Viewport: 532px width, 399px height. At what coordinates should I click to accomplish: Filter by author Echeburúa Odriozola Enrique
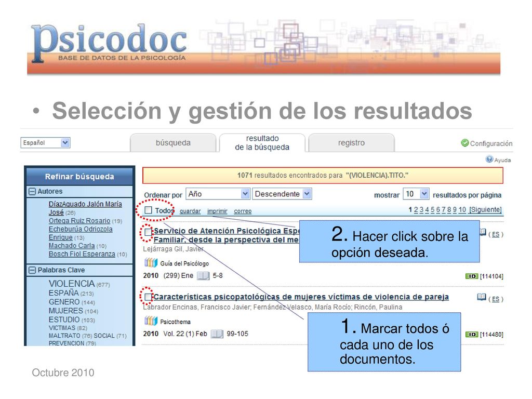(81, 233)
